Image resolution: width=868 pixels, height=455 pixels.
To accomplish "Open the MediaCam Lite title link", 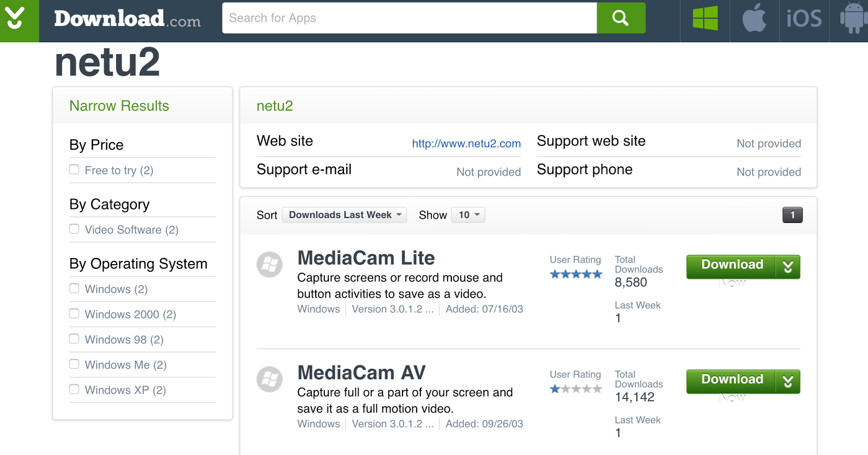I will 366,258.
